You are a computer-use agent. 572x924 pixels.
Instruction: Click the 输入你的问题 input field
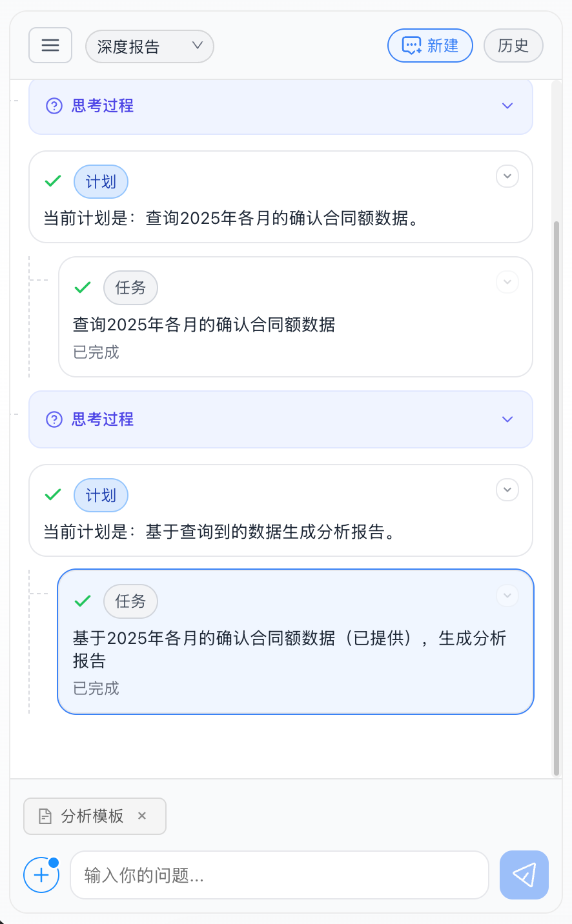[279, 875]
